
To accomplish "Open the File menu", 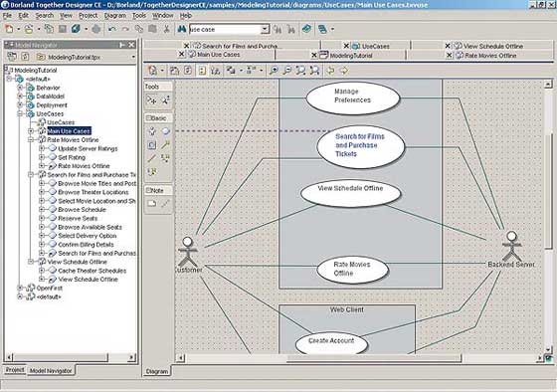I will click(7, 16).
